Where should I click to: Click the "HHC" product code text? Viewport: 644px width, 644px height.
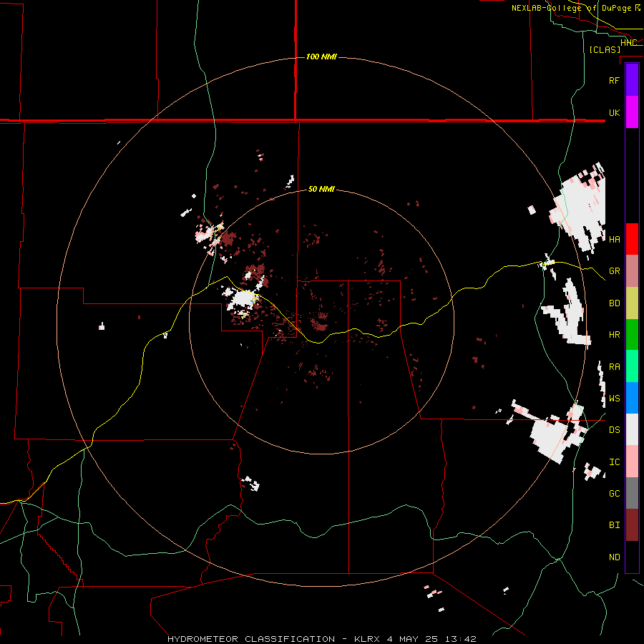tap(628, 43)
